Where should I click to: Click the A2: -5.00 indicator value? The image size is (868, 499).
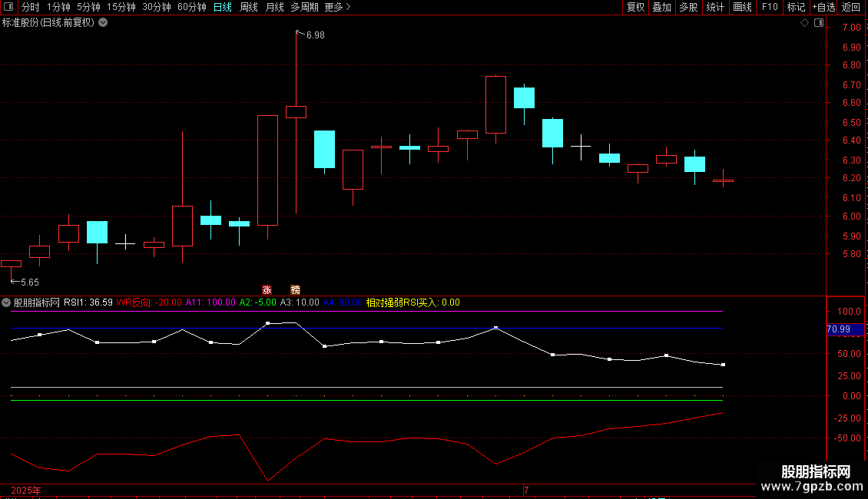257,302
